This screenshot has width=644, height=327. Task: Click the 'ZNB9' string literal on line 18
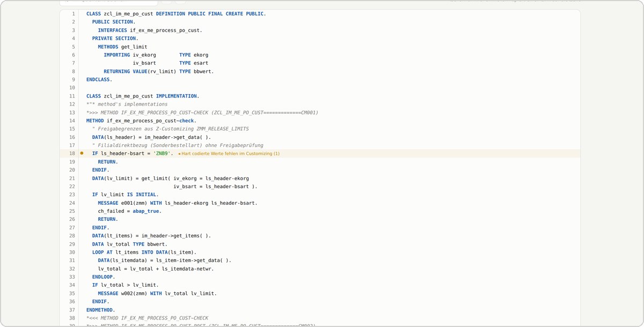coord(162,154)
